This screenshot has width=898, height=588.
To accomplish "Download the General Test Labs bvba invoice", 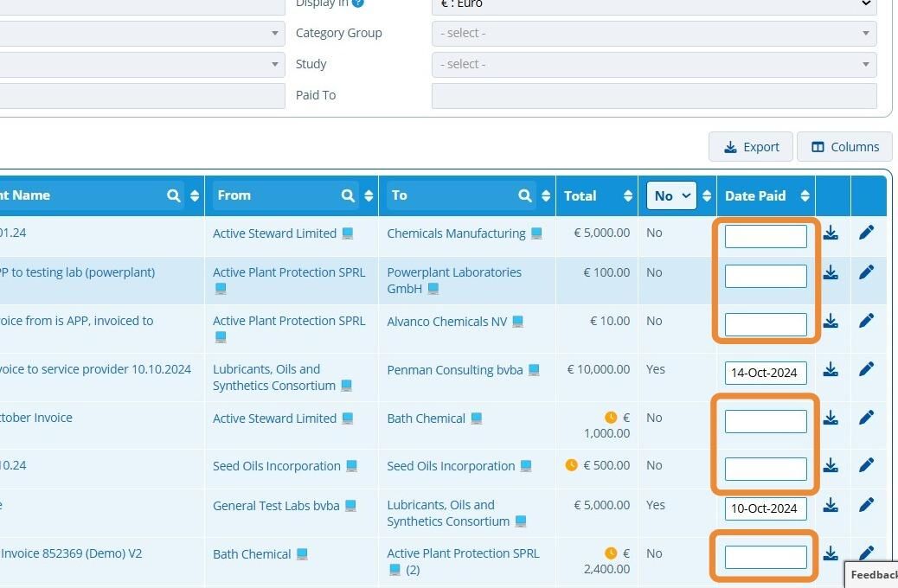I will [831, 504].
